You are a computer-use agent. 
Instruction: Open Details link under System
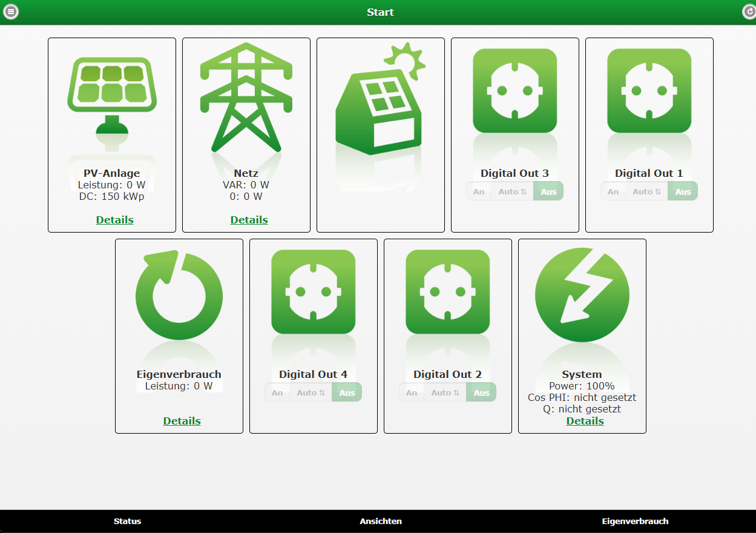pos(585,421)
